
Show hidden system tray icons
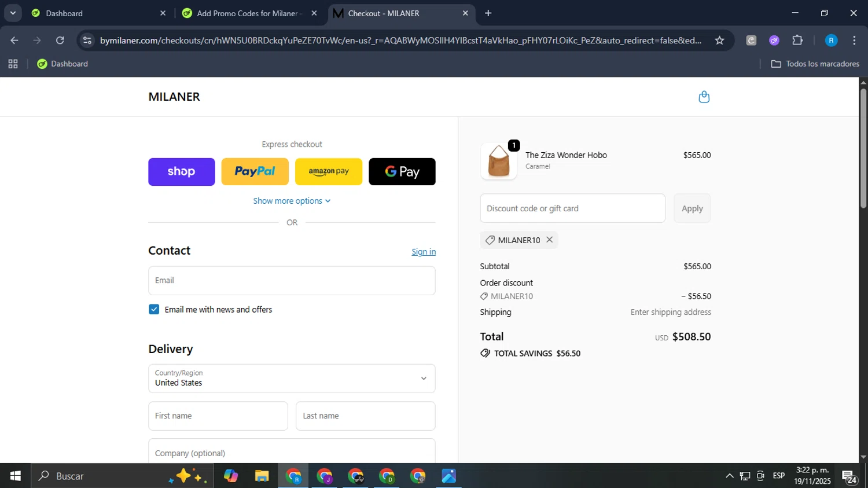pyautogui.click(x=729, y=476)
